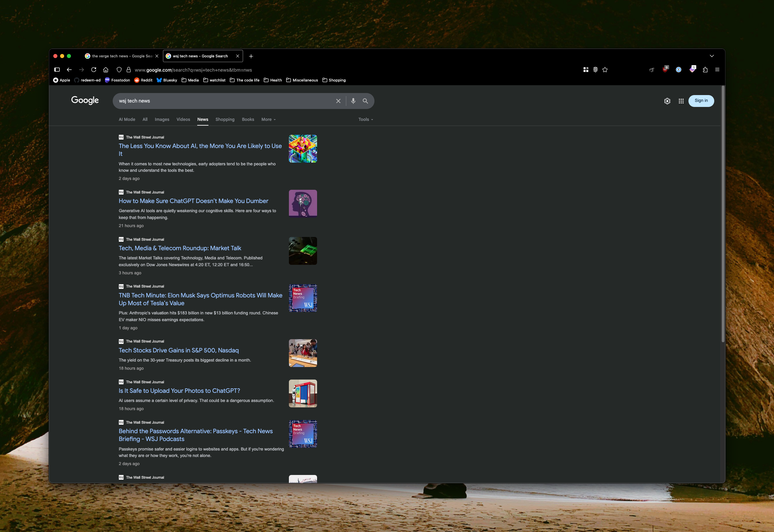Screen dimensions: 774x532
Task: Click the Tech News Briefing thumbnail for TNB Tech Minute
Action: click(x=303, y=298)
